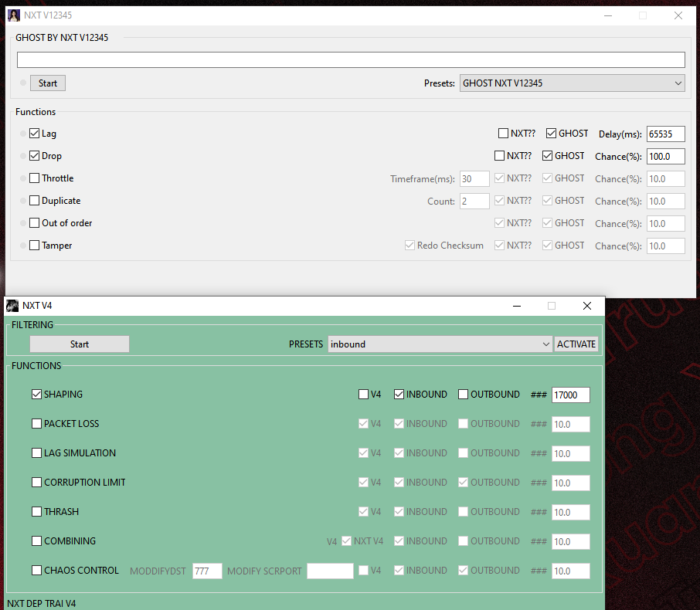Click the Tamper Chance(%) field
This screenshot has height=610, width=700.
coord(666,246)
